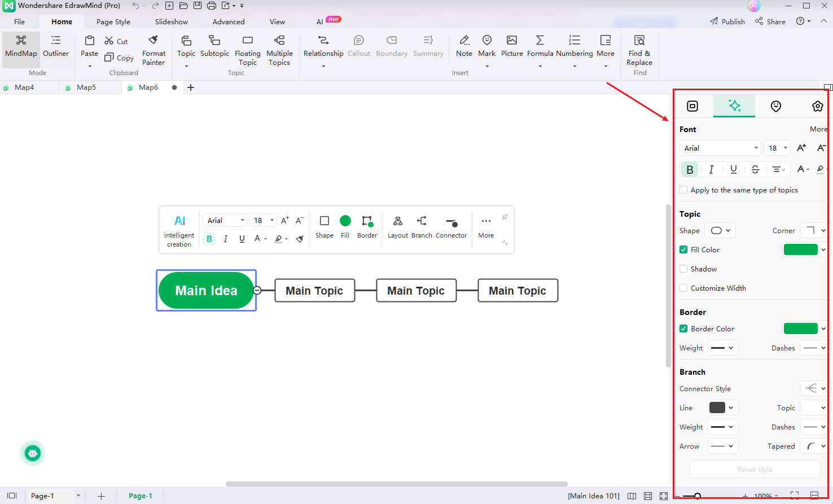This screenshot has width=833, height=504.
Task: Insert a Note
Action: (464, 46)
